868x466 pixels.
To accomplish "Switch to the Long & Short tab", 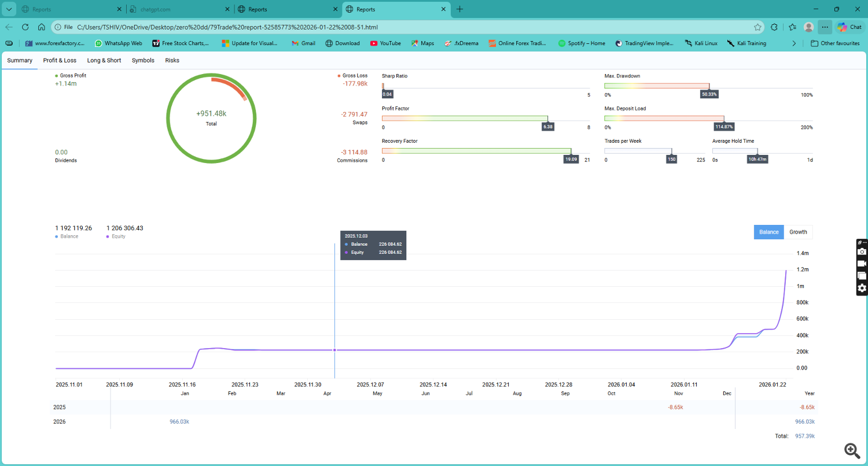I will pyautogui.click(x=104, y=60).
